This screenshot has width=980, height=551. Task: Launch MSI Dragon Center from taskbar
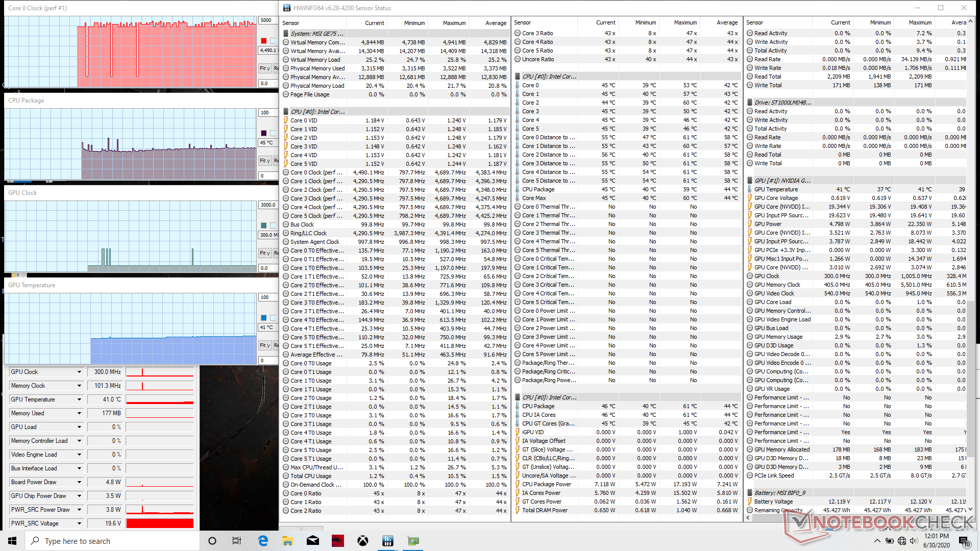[338, 541]
